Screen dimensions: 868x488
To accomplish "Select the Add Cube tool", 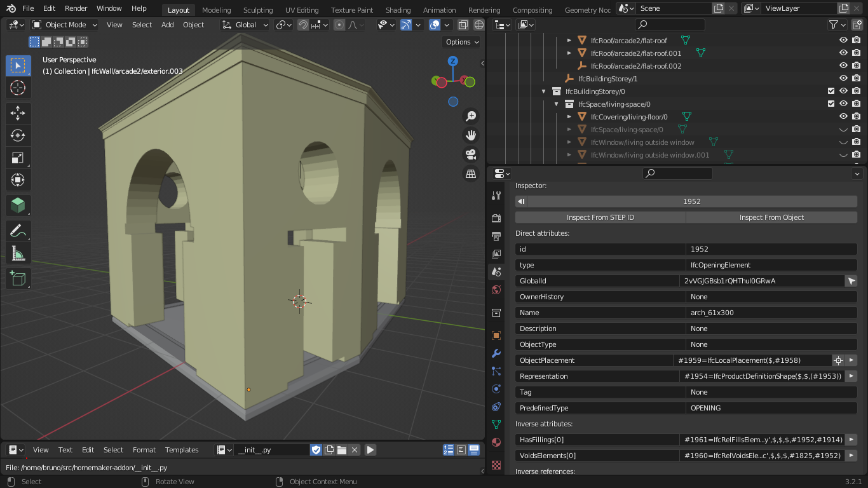I will pyautogui.click(x=18, y=278).
